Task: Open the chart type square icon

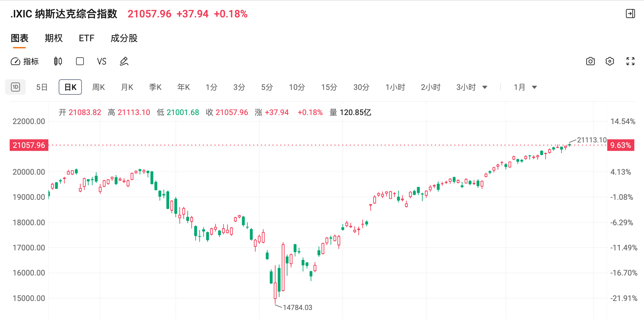Action: [80, 61]
